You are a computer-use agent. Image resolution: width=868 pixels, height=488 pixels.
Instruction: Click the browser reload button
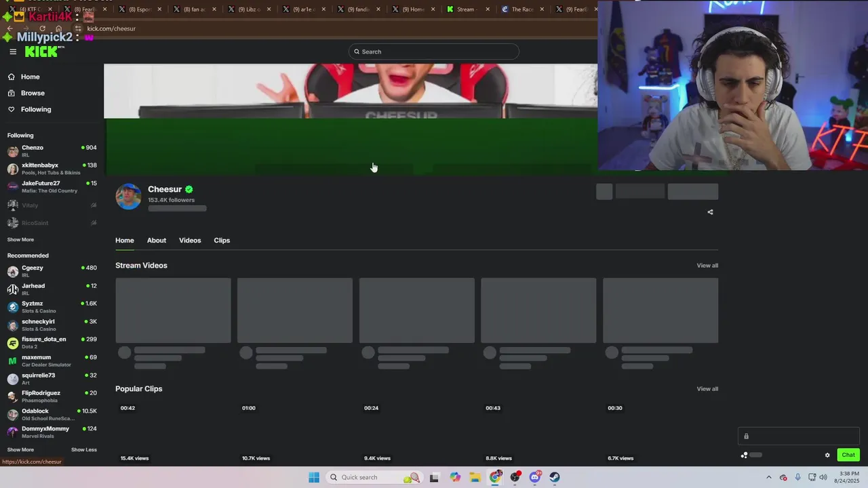pos(42,28)
